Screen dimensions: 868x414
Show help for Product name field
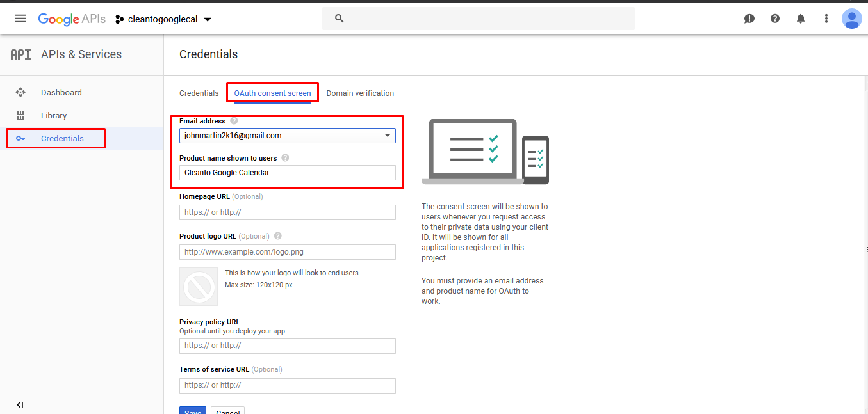click(285, 158)
